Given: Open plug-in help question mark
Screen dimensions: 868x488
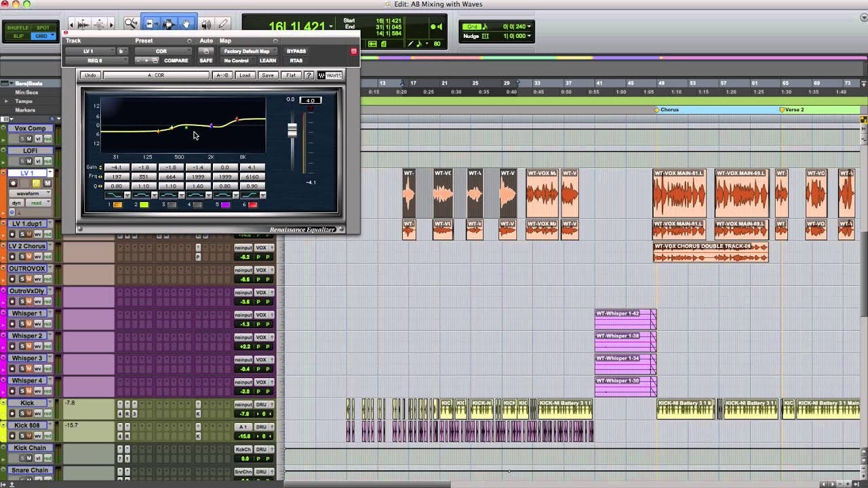Looking at the screenshot, I should coord(309,75).
